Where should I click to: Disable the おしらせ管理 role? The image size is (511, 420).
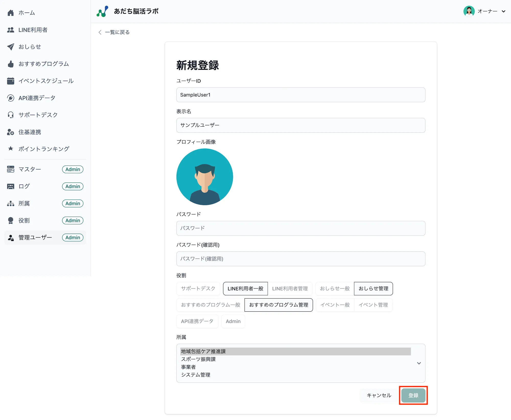(x=373, y=289)
